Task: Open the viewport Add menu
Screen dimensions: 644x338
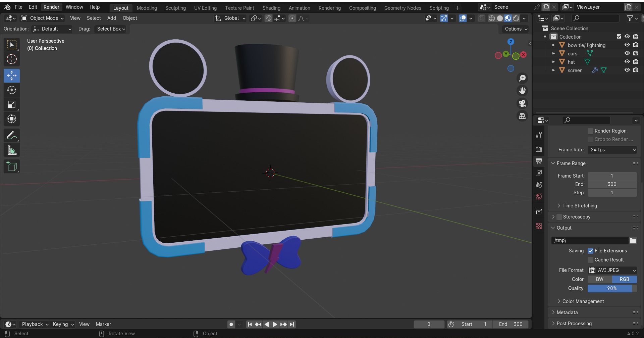Action: coord(112,18)
